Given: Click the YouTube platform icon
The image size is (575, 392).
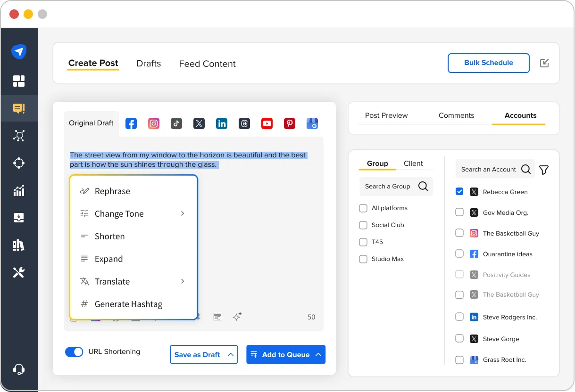Looking at the screenshot, I should pos(267,123).
